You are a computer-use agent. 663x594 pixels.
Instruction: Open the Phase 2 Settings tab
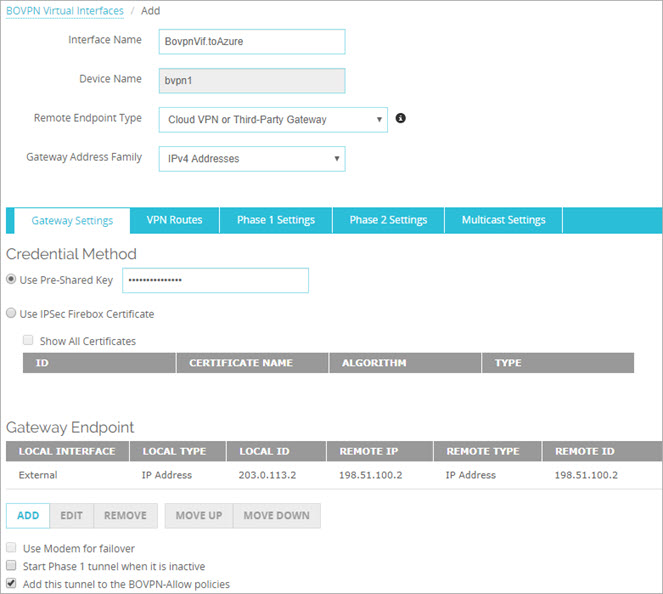coord(388,220)
